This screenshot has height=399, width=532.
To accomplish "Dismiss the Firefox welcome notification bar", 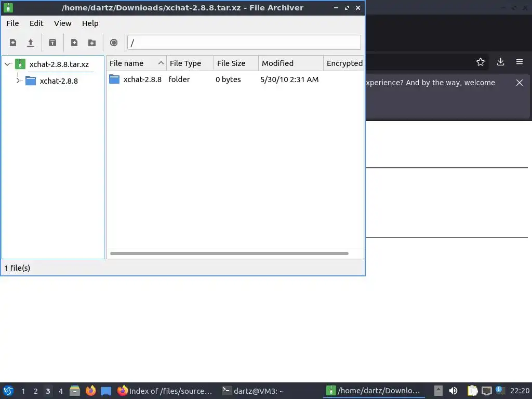I will point(520,83).
